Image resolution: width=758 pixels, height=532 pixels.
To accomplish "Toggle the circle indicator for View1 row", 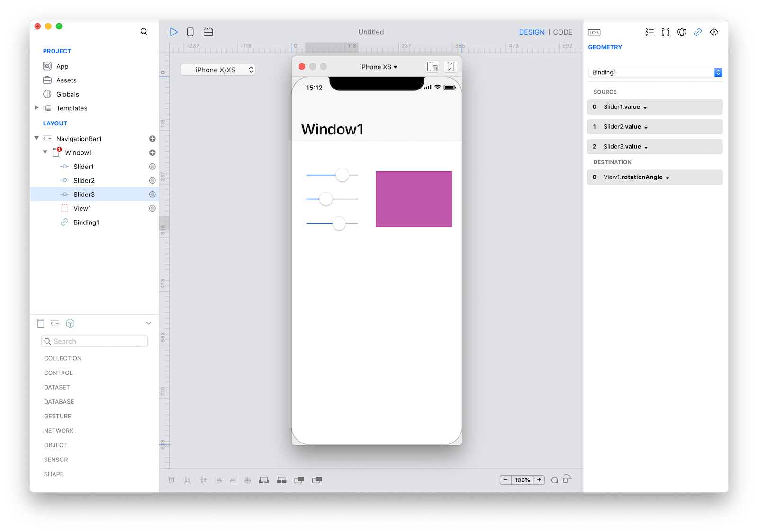I will click(x=153, y=208).
